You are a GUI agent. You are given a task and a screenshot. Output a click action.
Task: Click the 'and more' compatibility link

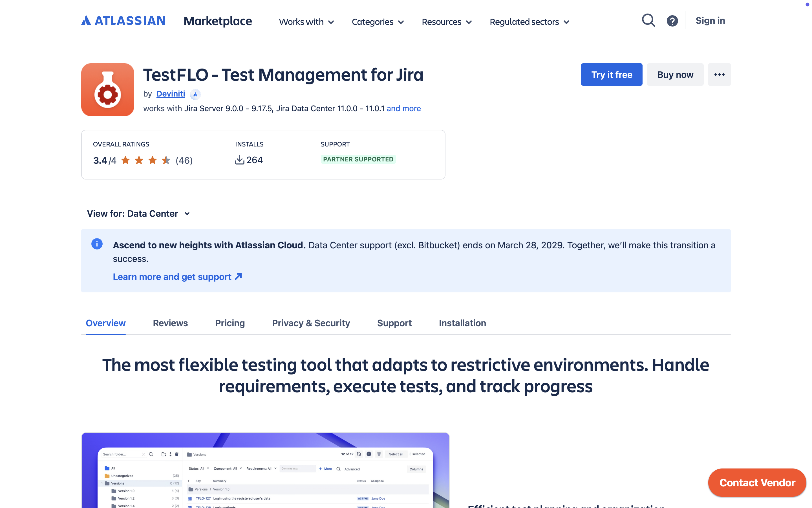(404, 109)
